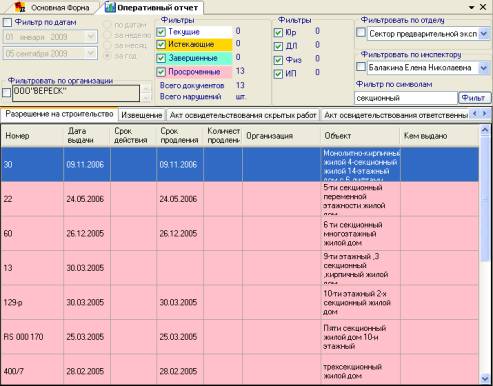The height and width of the screenshot is (386, 493).
Task: Open the tab list dropdown arrow
Action: pos(471,7)
